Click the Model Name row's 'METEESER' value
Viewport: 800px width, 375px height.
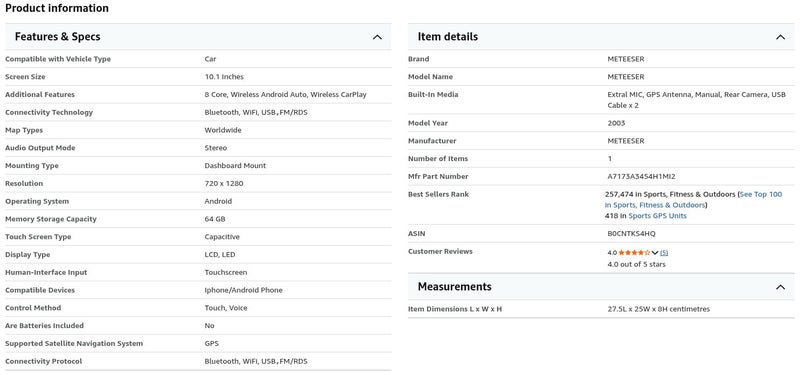point(626,77)
